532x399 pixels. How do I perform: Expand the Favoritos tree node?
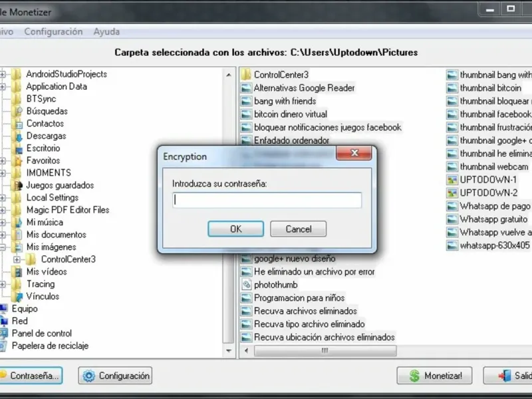(x=3, y=160)
